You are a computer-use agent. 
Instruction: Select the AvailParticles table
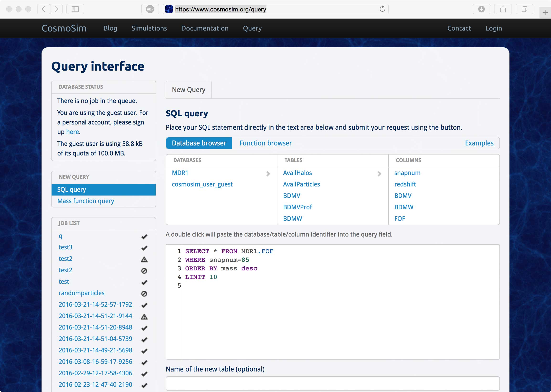[301, 184]
